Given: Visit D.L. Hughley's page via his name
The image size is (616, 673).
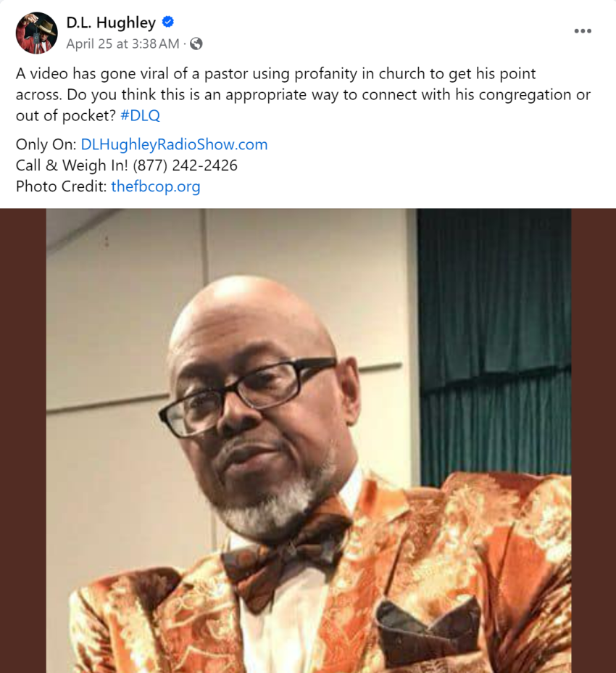Looking at the screenshot, I should [109, 22].
